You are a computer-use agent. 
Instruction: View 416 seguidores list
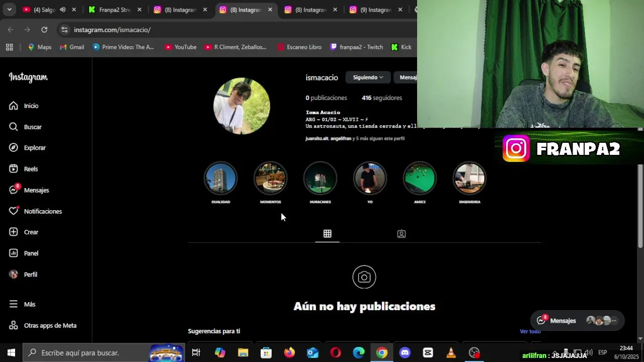tap(382, 98)
